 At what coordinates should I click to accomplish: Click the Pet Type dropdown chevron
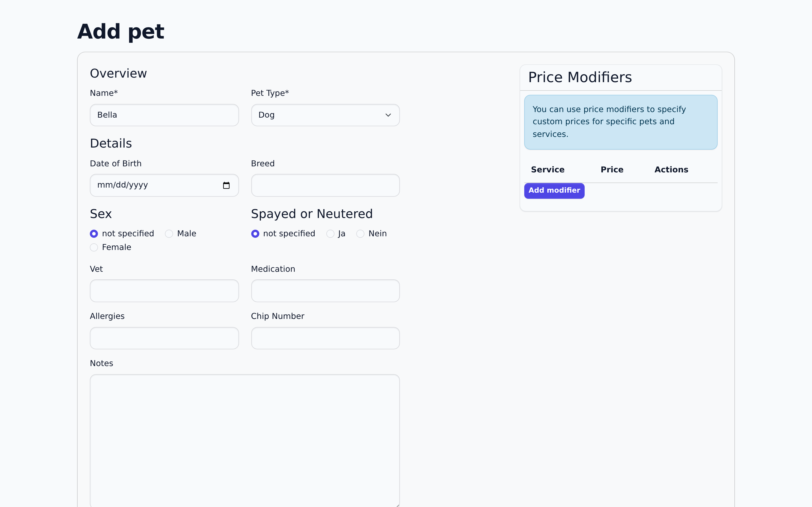coord(388,115)
